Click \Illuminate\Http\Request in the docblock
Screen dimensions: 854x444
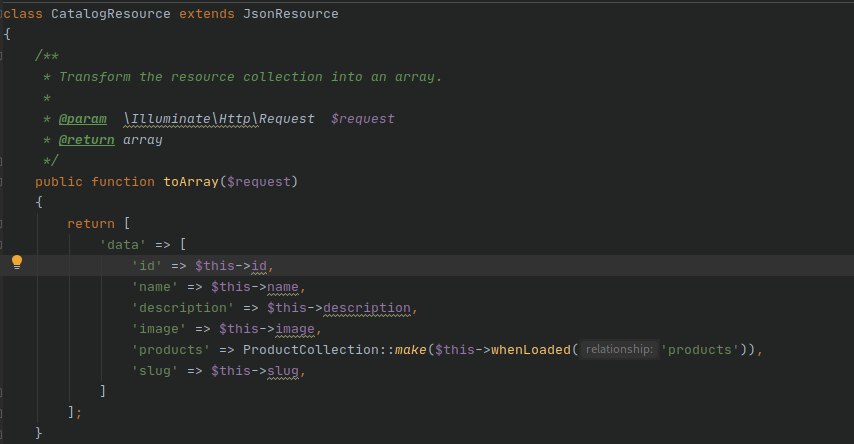pos(219,119)
